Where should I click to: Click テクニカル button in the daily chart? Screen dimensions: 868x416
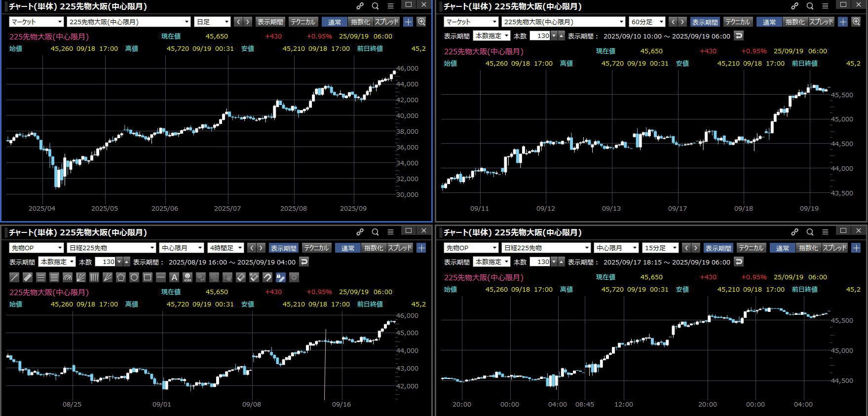[303, 22]
